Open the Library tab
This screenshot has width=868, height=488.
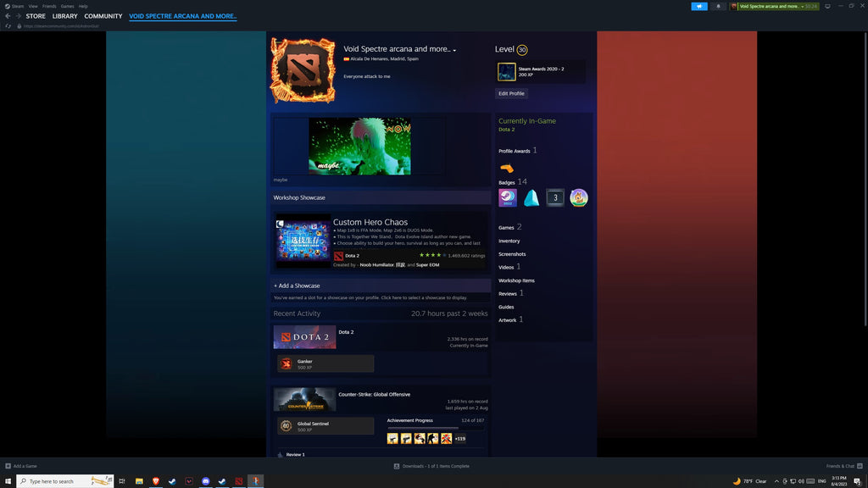(64, 16)
